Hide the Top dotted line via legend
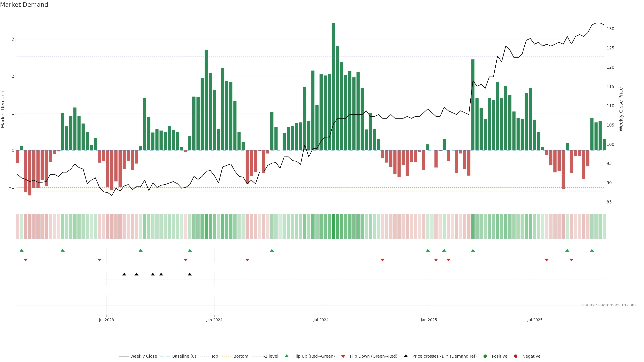This screenshot has height=362, width=644. click(214, 356)
